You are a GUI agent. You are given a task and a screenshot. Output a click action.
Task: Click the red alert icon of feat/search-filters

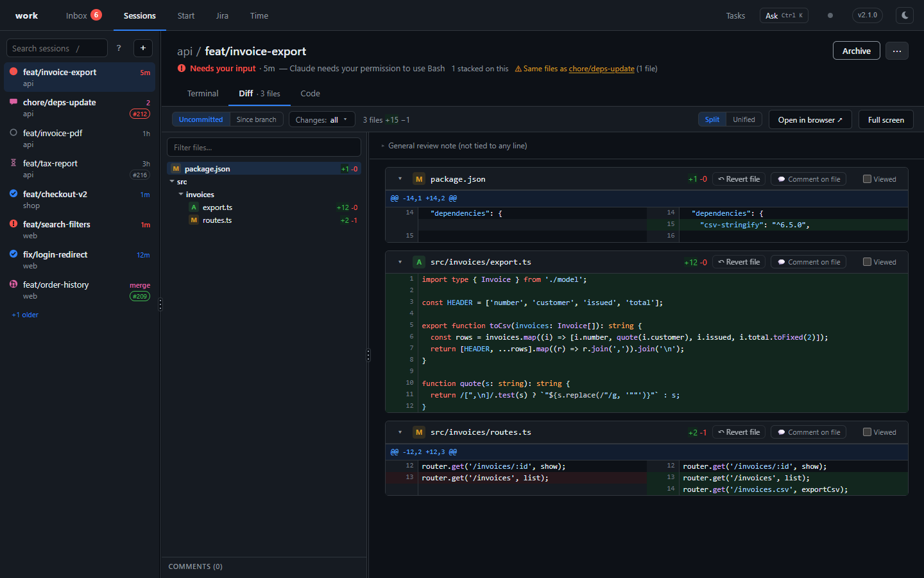click(13, 224)
